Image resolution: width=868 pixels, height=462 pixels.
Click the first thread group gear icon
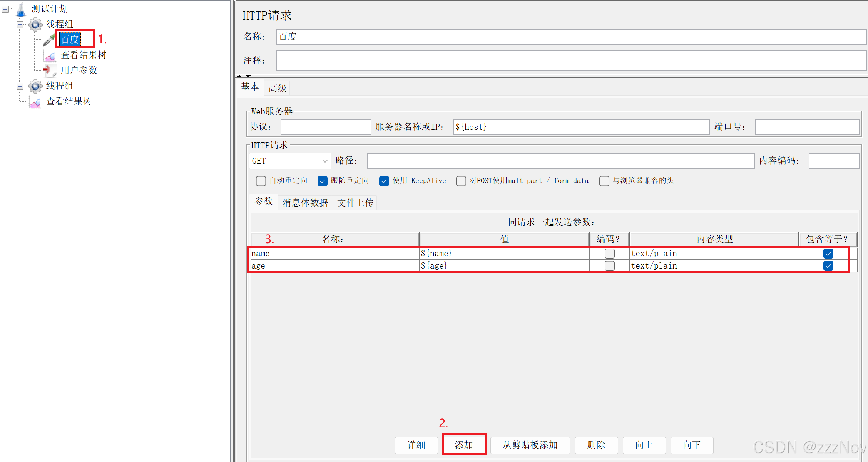click(35, 24)
